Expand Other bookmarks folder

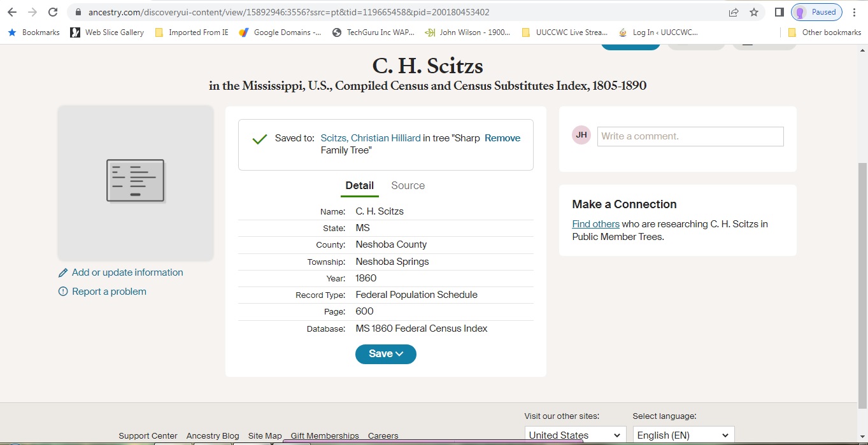[824, 32]
